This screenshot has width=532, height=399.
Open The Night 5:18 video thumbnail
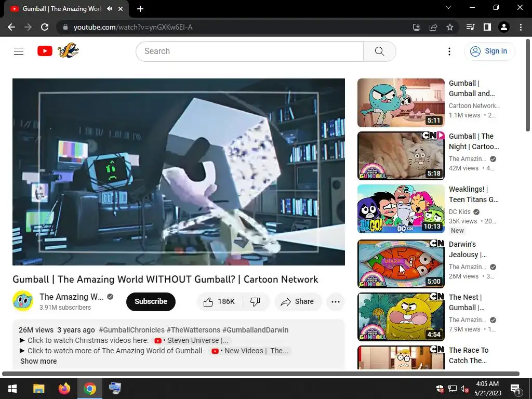coord(401,156)
